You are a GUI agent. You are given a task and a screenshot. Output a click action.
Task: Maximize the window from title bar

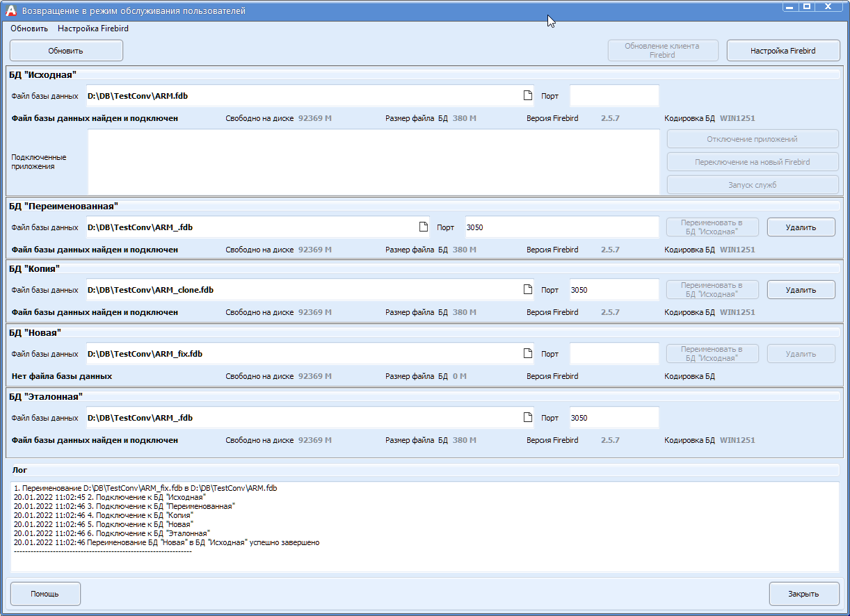[x=807, y=6]
